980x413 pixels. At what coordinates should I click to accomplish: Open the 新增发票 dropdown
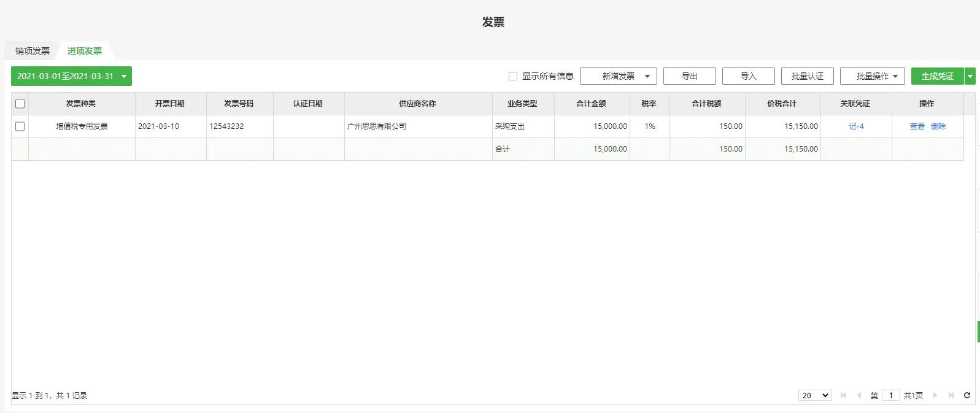[618, 76]
